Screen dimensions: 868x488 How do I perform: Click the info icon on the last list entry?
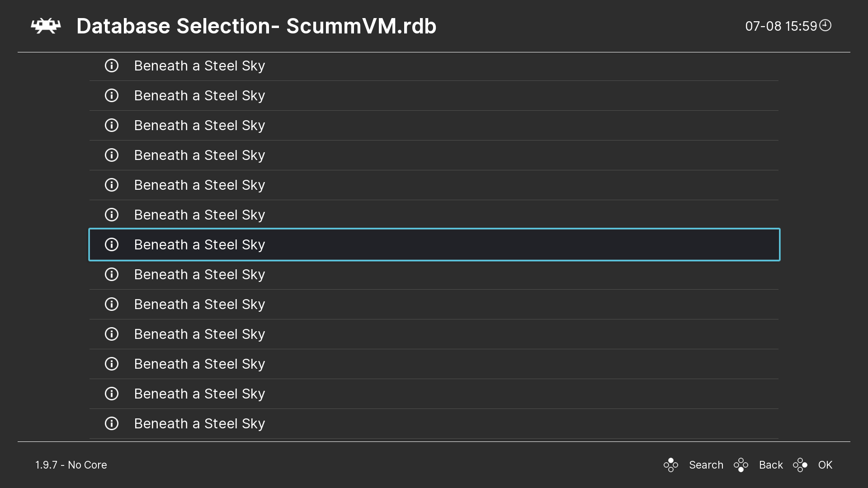pos(111,423)
